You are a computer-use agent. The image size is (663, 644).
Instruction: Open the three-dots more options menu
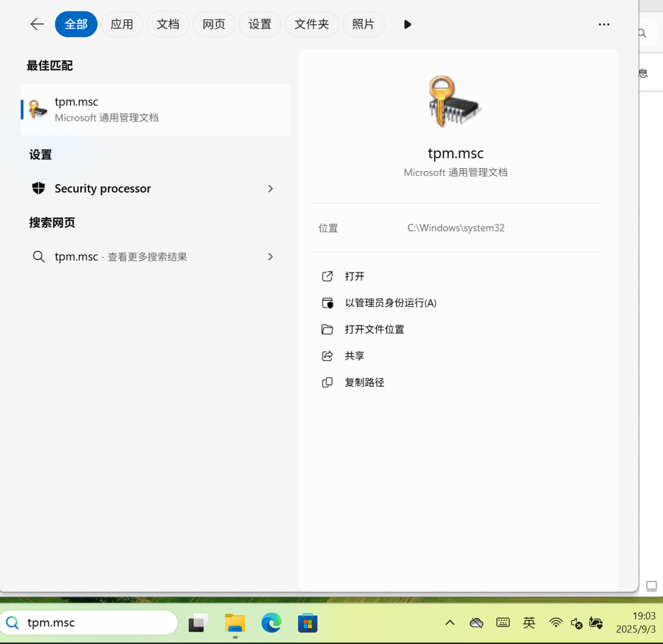603,24
